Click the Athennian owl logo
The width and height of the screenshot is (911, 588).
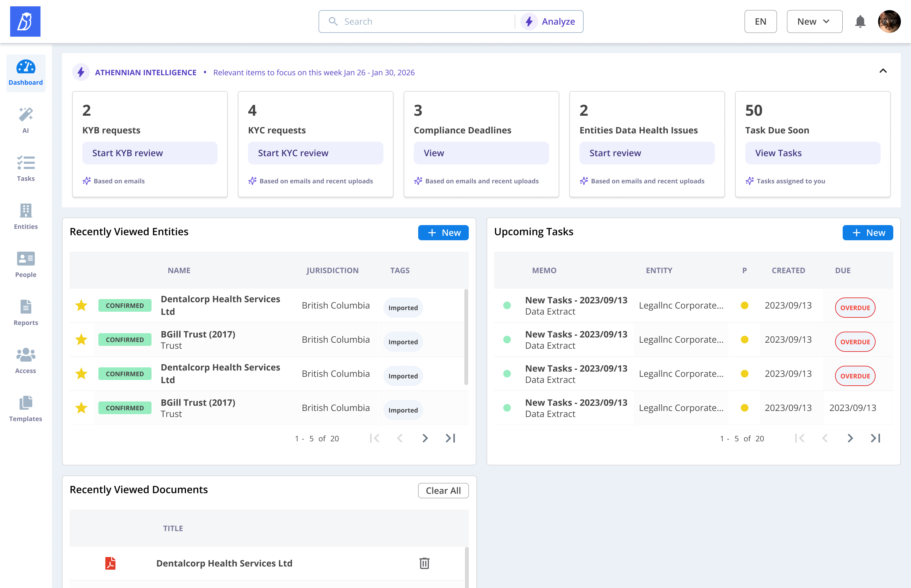coord(25,21)
